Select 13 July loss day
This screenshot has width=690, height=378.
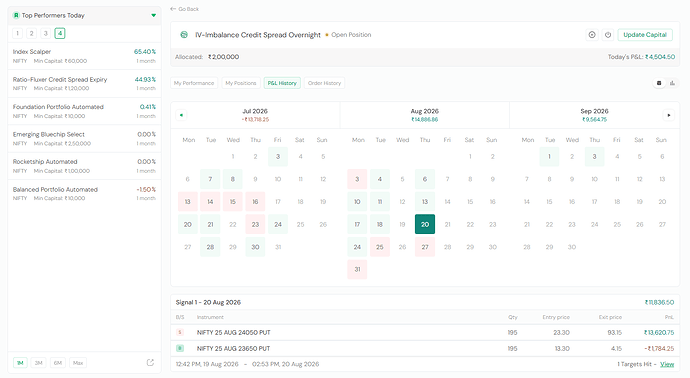187,202
